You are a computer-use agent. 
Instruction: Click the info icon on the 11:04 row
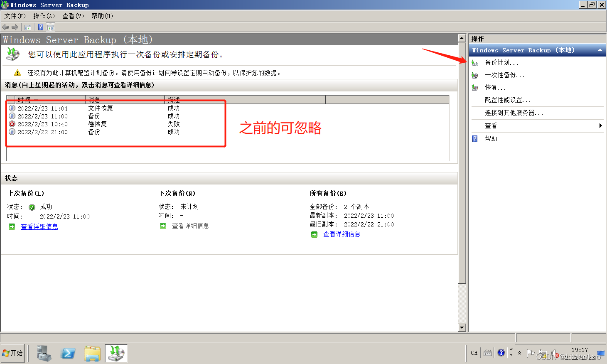[12, 108]
